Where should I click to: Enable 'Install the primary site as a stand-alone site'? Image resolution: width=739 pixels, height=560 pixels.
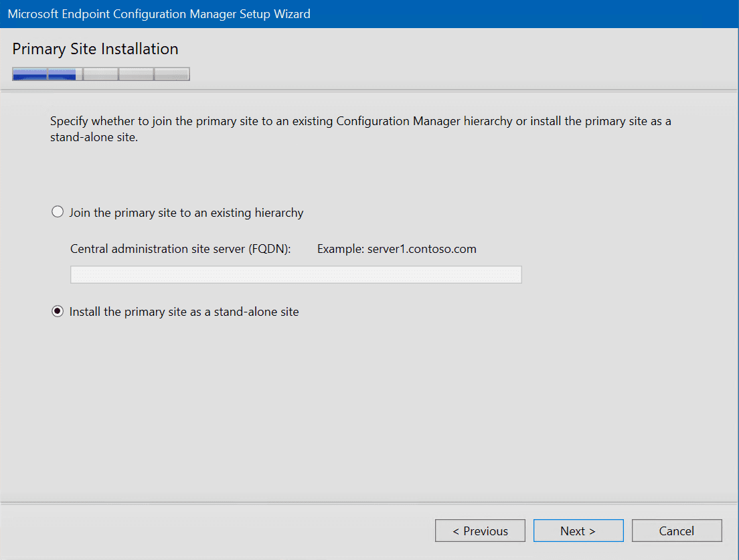pos(58,311)
